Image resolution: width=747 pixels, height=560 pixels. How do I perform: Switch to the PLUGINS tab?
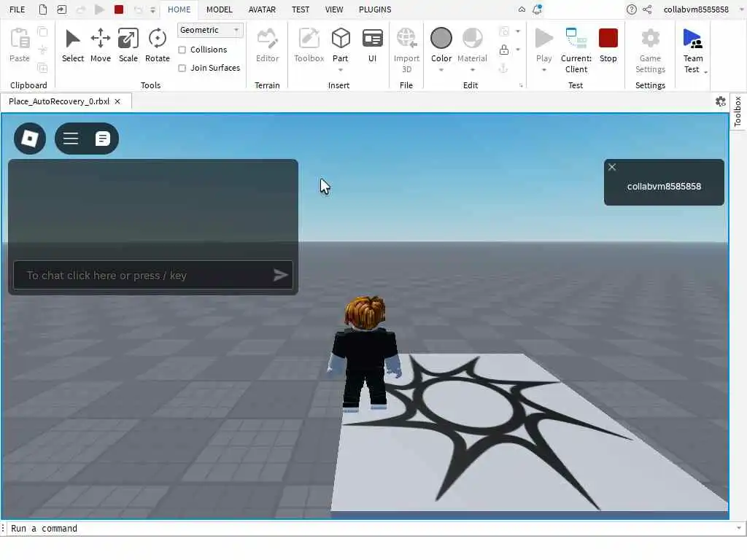point(375,9)
